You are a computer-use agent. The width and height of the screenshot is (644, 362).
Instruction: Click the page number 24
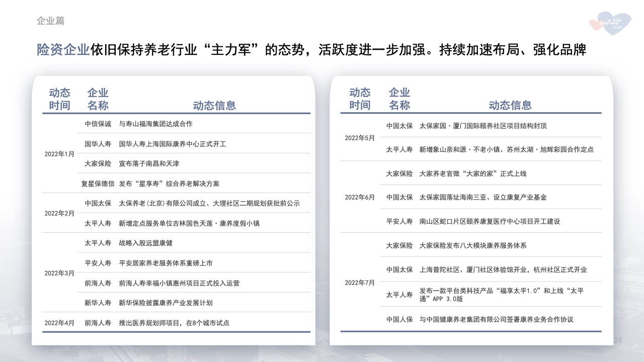[x=619, y=341]
